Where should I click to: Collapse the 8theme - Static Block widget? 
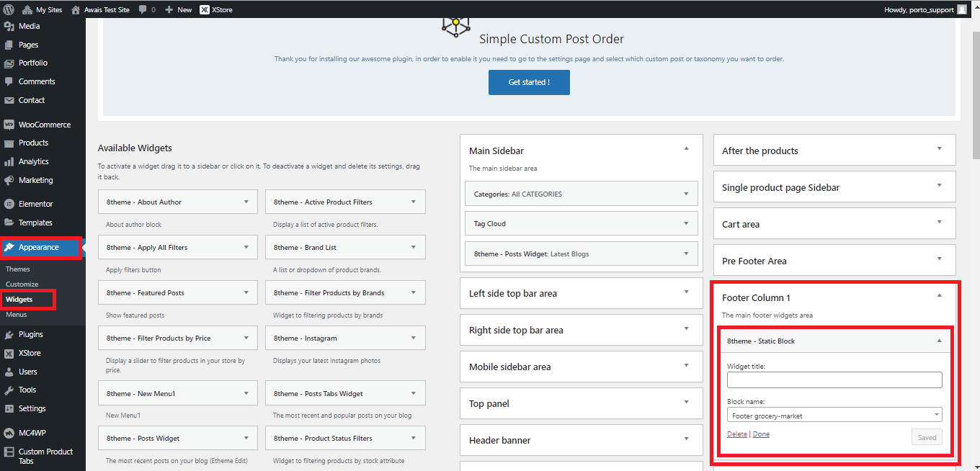pos(939,341)
